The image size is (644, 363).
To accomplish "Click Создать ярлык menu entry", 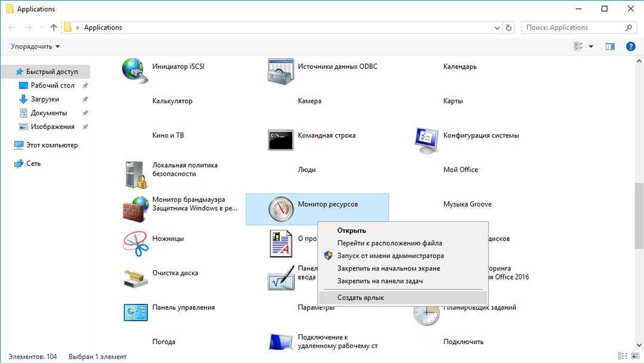I will 402,298.
